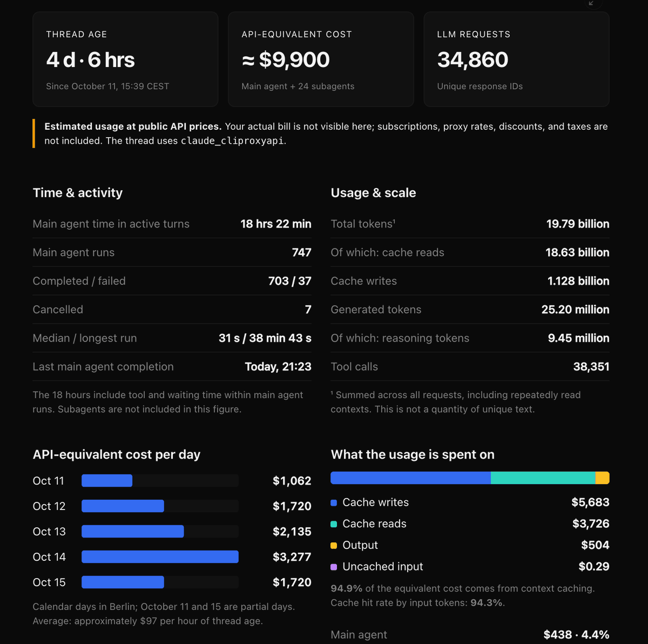Click the '18.63 billion' cache reads value
The width and height of the screenshot is (648, 644).
tap(577, 253)
